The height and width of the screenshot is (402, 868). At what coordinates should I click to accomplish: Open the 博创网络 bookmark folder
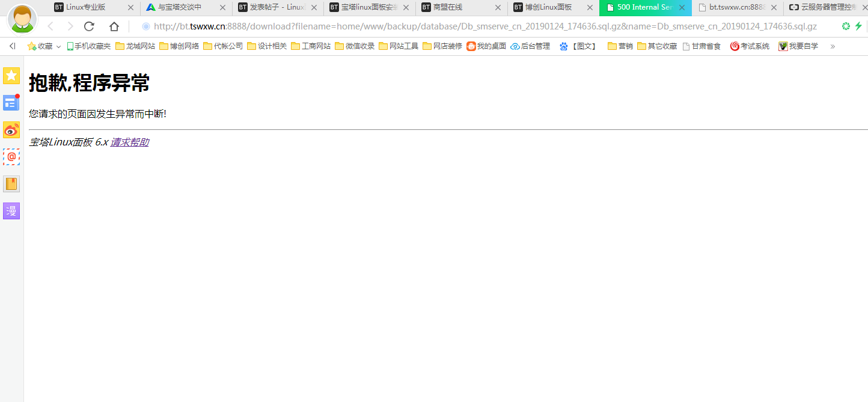pyautogui.click(x=179, y=46)
